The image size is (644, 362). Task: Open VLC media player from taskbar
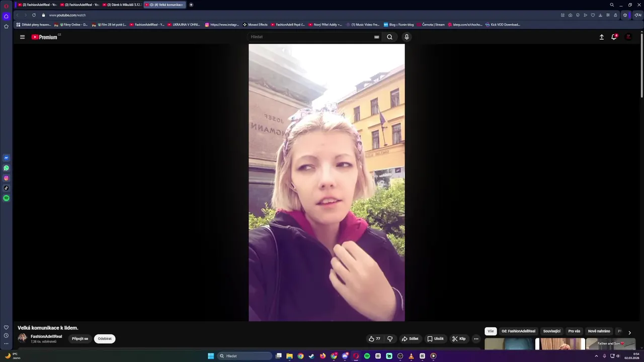411,356
